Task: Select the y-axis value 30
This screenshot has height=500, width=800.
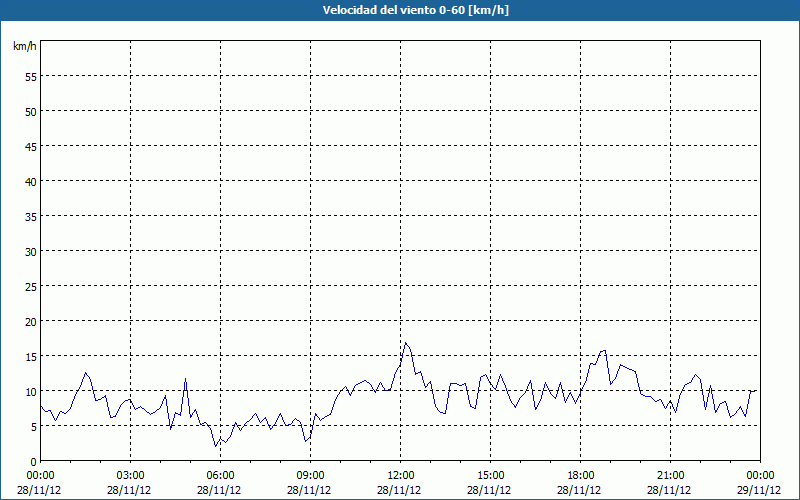Action: 31,251
